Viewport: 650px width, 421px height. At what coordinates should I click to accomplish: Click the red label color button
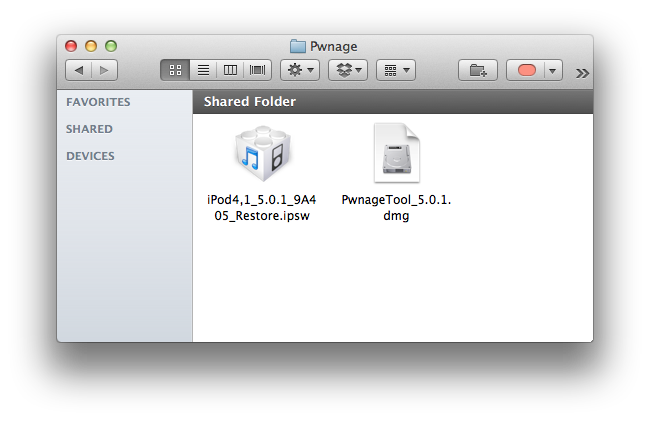pyautogui.click(x=527, y=71)
